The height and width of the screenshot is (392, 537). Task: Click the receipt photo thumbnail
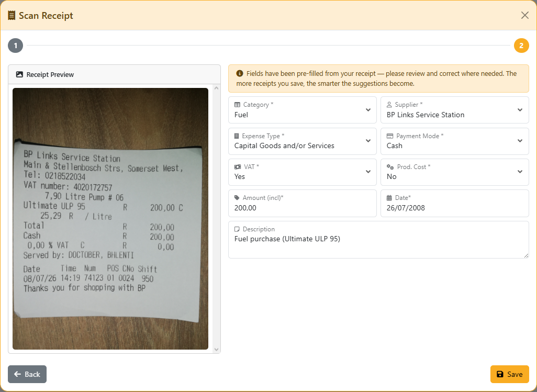[x=110, y=219]
